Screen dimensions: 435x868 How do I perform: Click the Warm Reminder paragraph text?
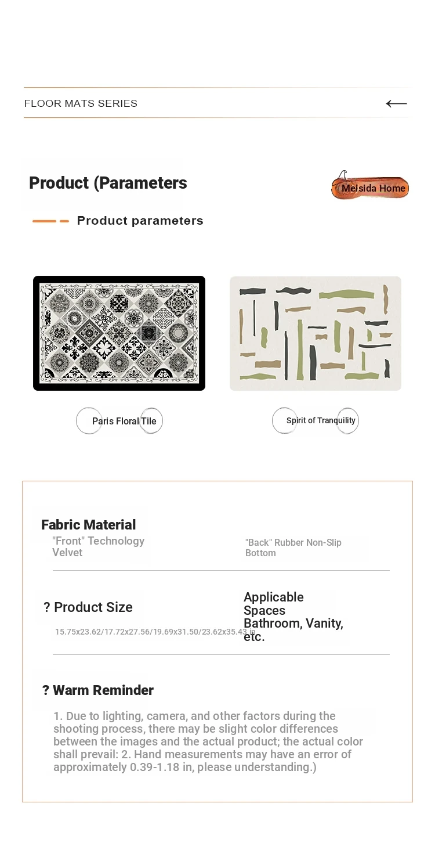pyautogui.click(x=208, y=741)
